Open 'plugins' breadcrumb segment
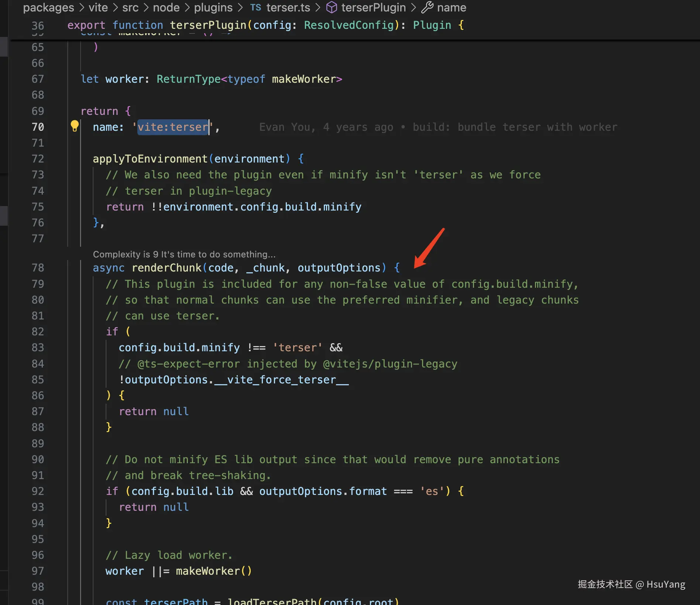700x605 pixels. [x=213, y=7]
